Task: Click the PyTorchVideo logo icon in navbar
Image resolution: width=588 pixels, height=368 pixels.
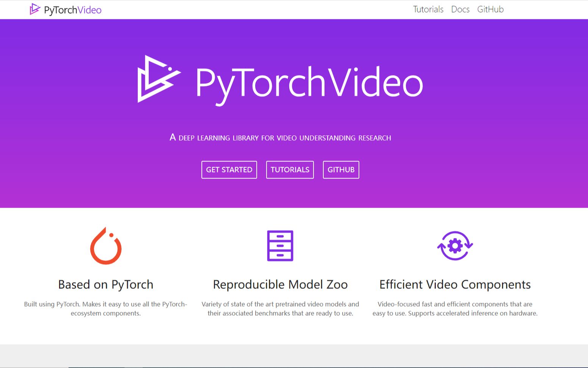Action: pos(35,9)
